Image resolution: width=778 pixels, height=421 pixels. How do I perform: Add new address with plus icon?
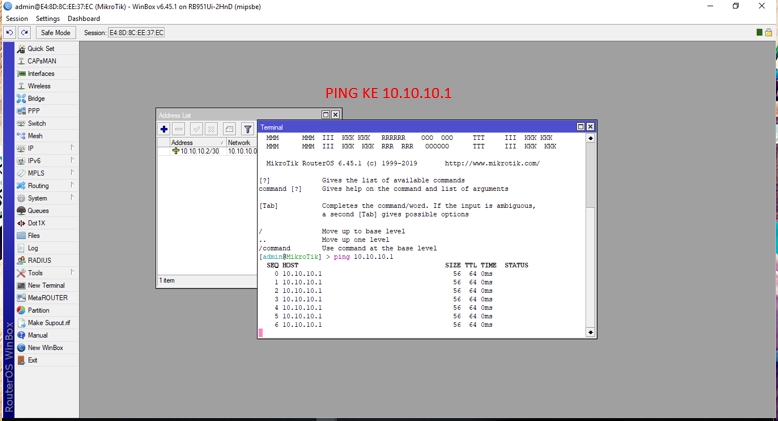click(x=164, y=129)
